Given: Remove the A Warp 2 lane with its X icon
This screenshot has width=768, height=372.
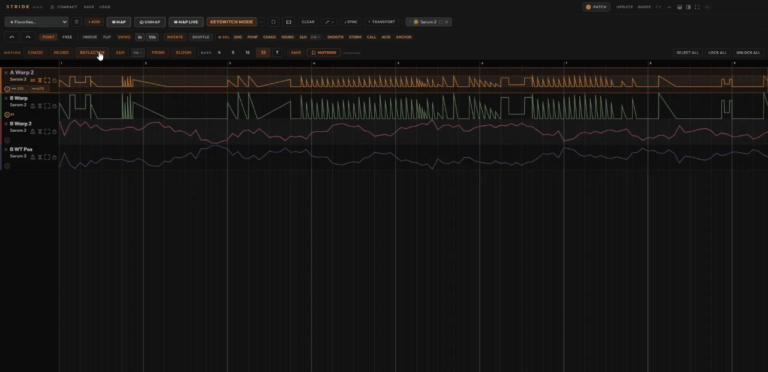Looking at the screenshot, I should (x=6, y=72).
